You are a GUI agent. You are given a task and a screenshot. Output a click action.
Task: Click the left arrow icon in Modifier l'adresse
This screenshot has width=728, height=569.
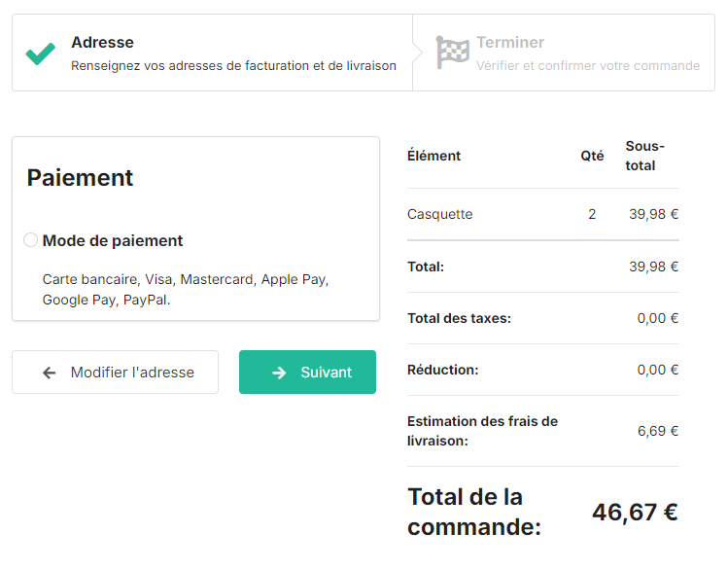[50, 373]
